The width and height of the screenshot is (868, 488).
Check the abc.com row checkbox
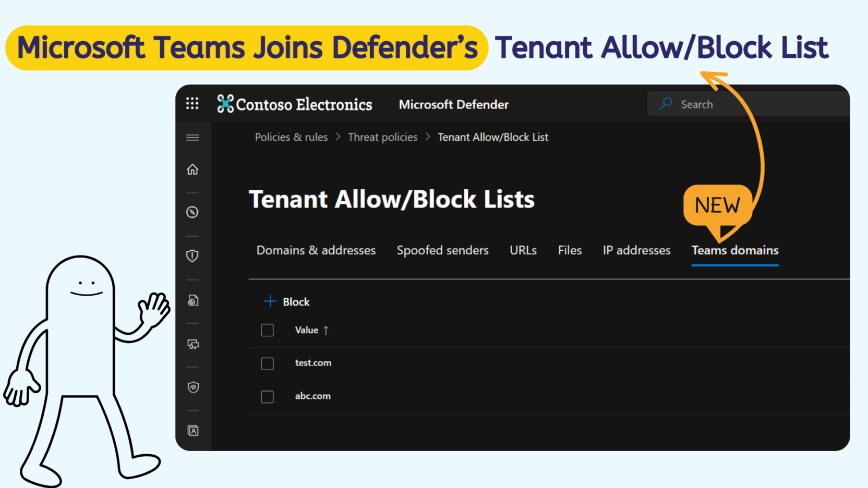[267, 397]
